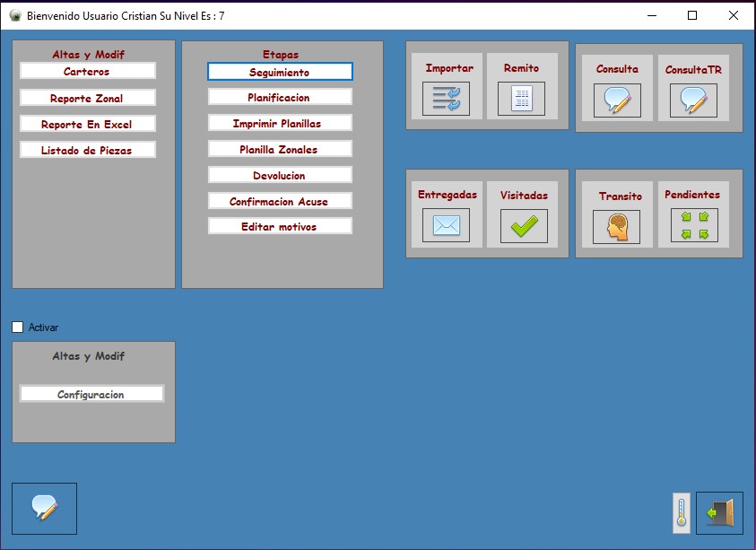Click the Pendientes green arrows icon
Screen dimensions: 756x550
coord(694,225)
